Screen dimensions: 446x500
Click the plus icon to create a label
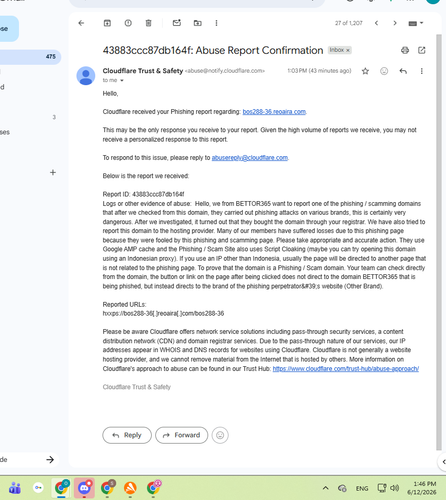(53, 172)
